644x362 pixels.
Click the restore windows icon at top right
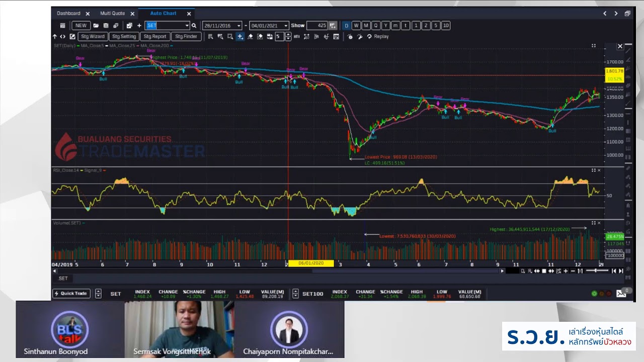pos(627,14)
